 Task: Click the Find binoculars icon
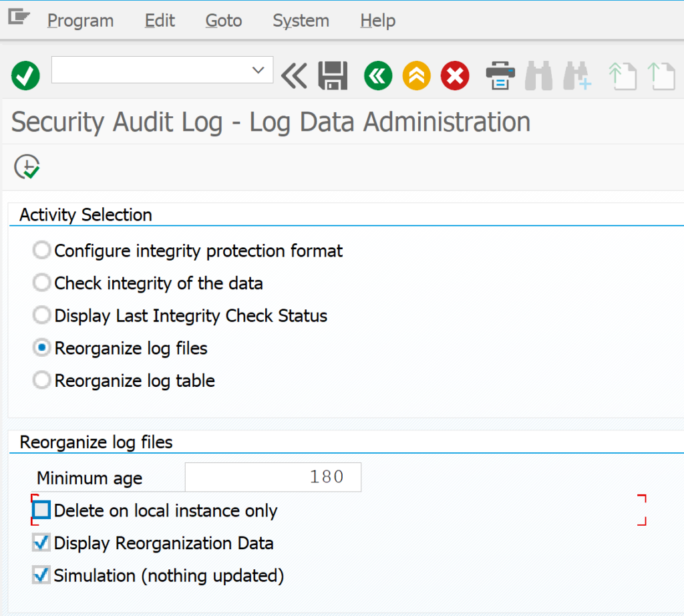pos(539,75)
